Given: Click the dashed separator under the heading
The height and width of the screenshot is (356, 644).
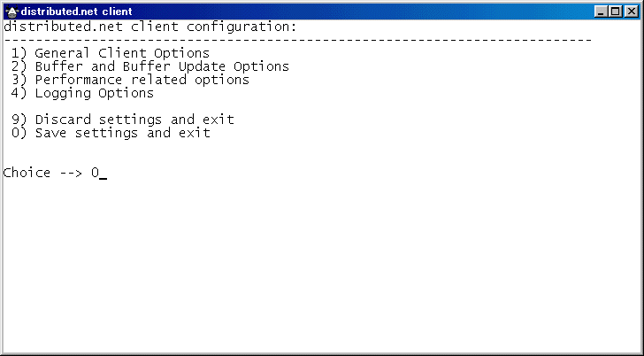Looking at the screenshot, I should click(x=297, y=40).
